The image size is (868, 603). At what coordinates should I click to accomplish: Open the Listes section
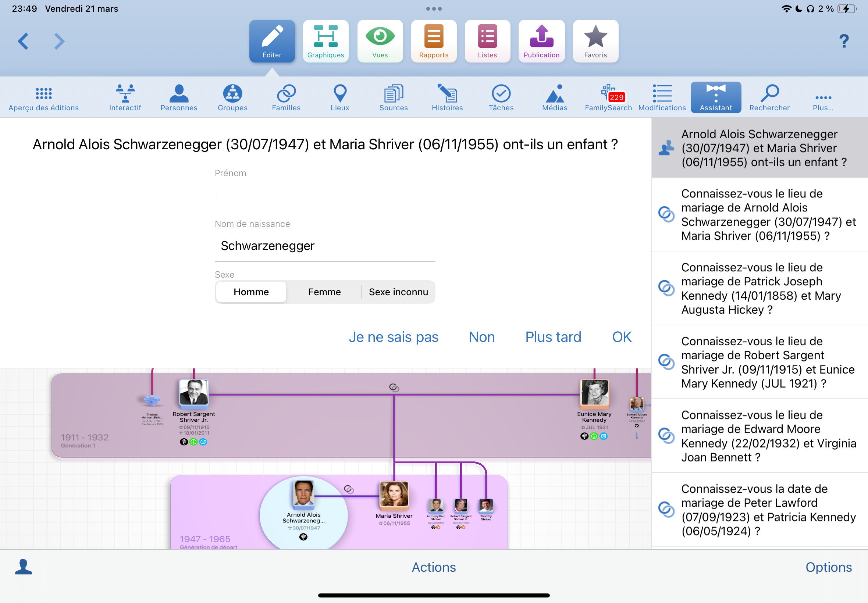pyautogui.click(x=487, y=41)
